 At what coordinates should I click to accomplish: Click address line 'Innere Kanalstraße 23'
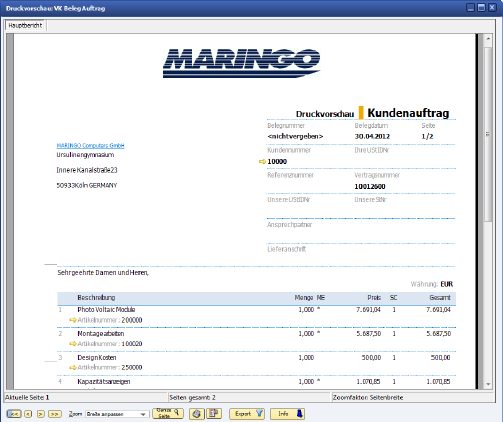87,170
